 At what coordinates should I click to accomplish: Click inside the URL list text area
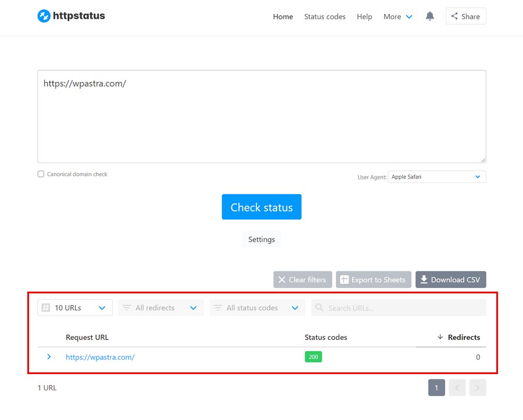[261, 116]
